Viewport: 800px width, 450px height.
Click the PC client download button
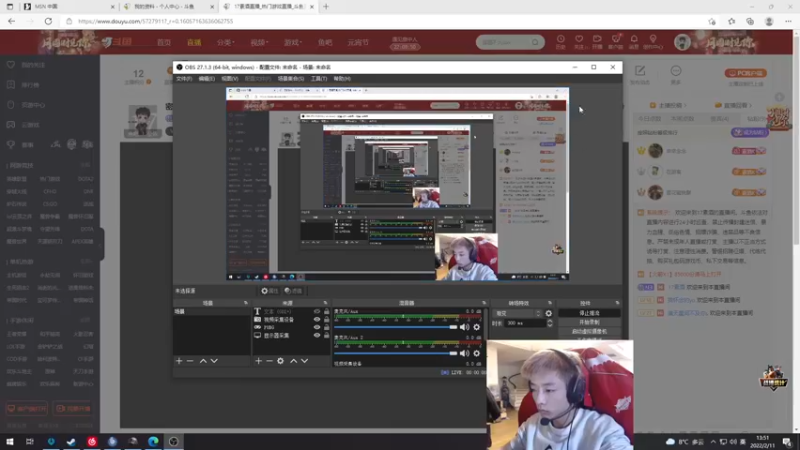[745, 73]
